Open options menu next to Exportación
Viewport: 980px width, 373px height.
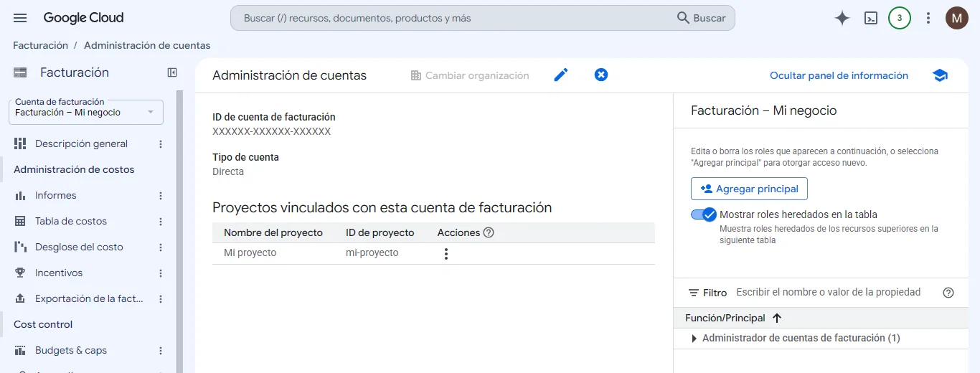pos(161,299)
